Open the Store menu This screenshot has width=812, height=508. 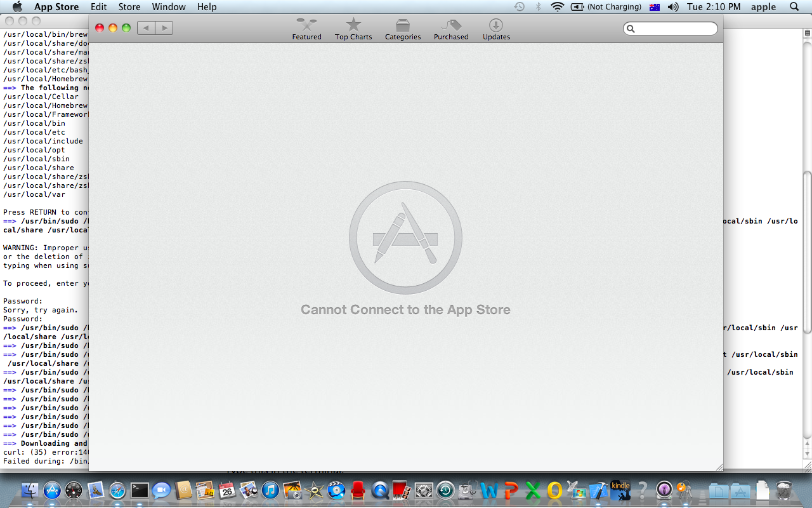click(x=129, y=7)
